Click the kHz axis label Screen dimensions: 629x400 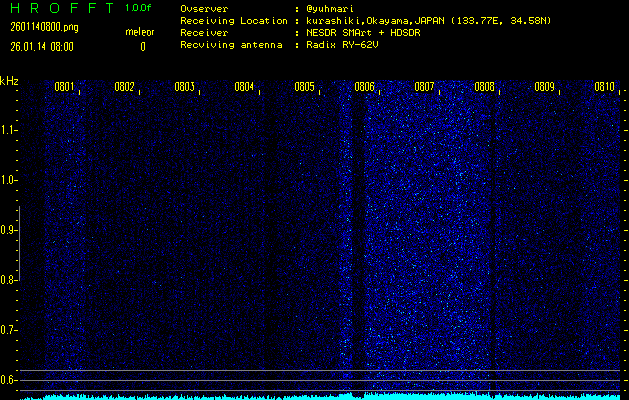(9, 81)
